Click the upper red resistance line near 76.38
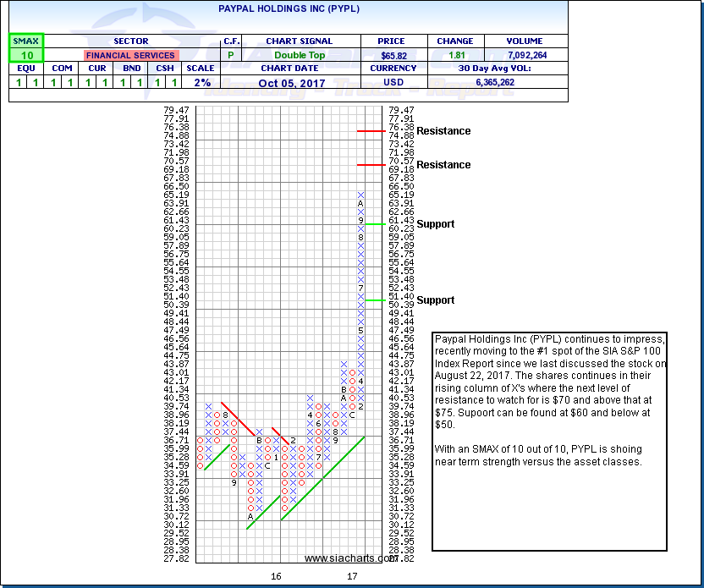Viewport: 704px width, 588px height. pos(371,131)
